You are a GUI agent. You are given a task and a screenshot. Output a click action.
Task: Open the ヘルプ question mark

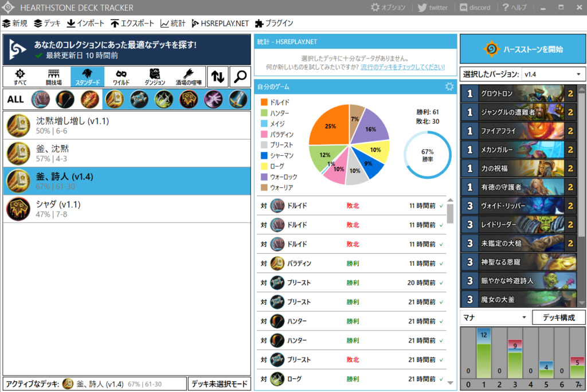click(506, 7)
